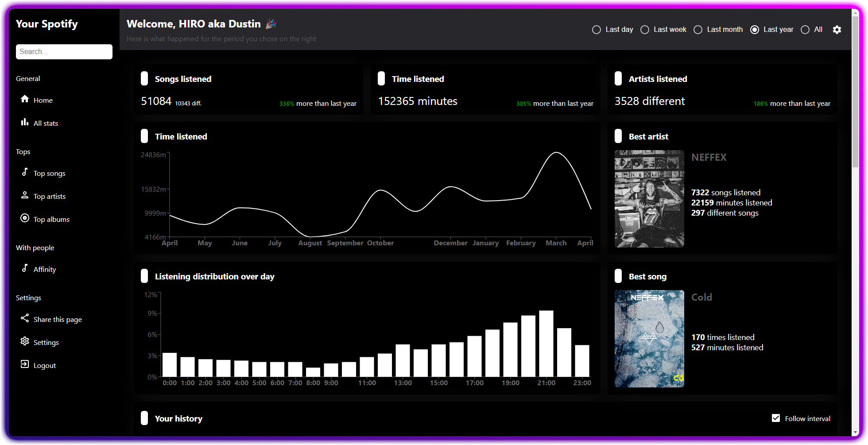Select the Last year radio button
The height and width of the screenshot is (445, 868).
[755, 30]
